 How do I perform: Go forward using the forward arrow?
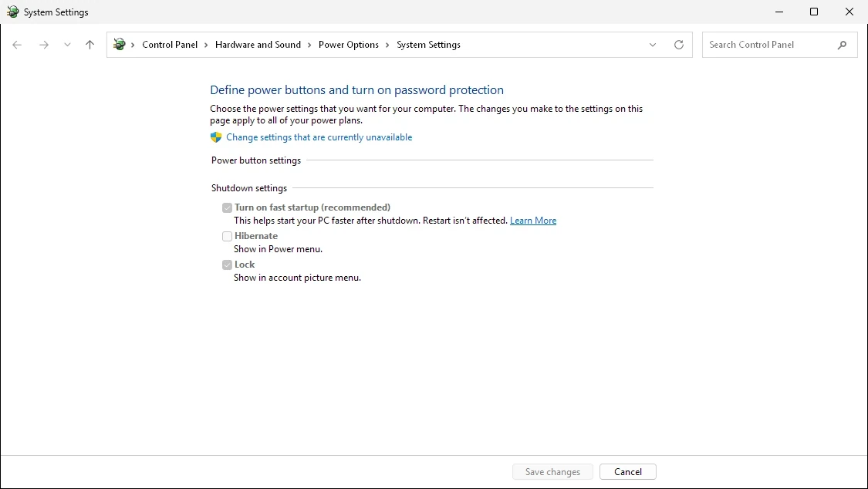click(x=44, y=45)
